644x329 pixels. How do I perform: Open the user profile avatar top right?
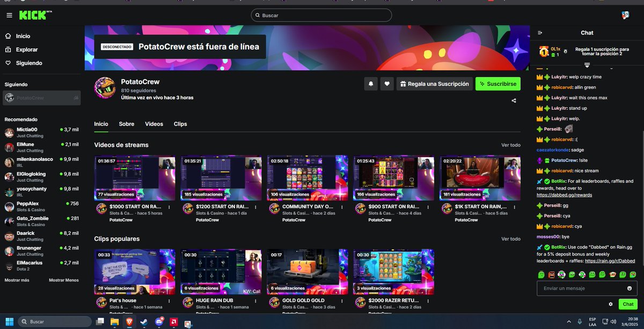(626, 16)
